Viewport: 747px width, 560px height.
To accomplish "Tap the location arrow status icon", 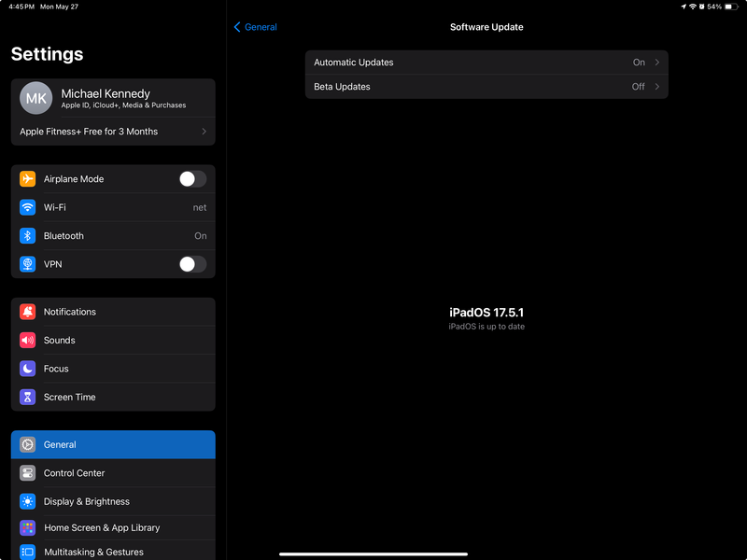I will coord(684,7).
